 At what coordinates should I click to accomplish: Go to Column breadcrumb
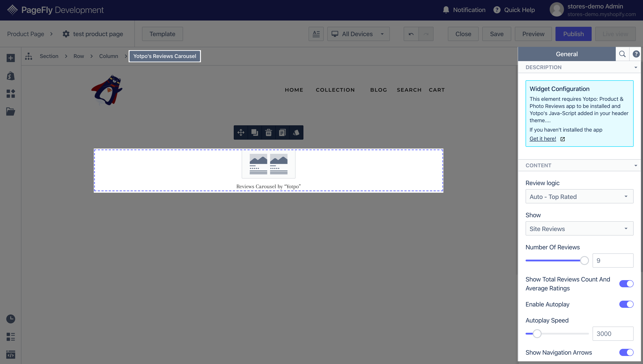[109, 56]
